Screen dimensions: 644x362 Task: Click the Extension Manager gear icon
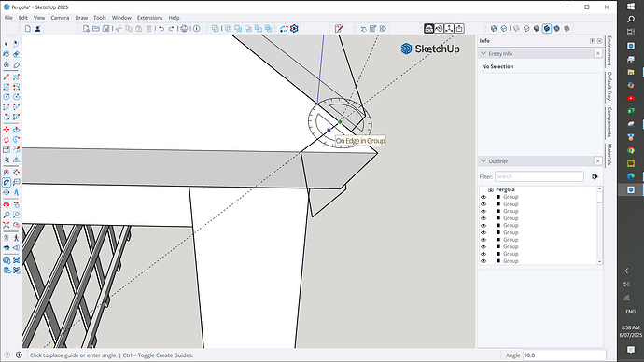(294, 29)
